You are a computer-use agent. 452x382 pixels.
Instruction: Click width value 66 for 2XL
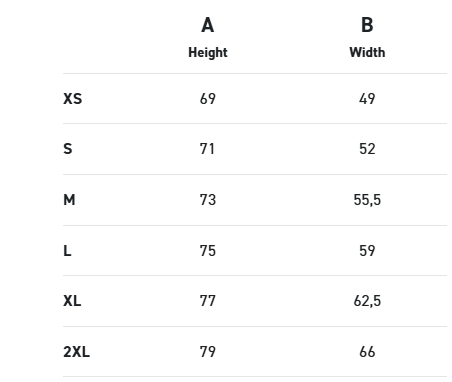tap(367, 352)
